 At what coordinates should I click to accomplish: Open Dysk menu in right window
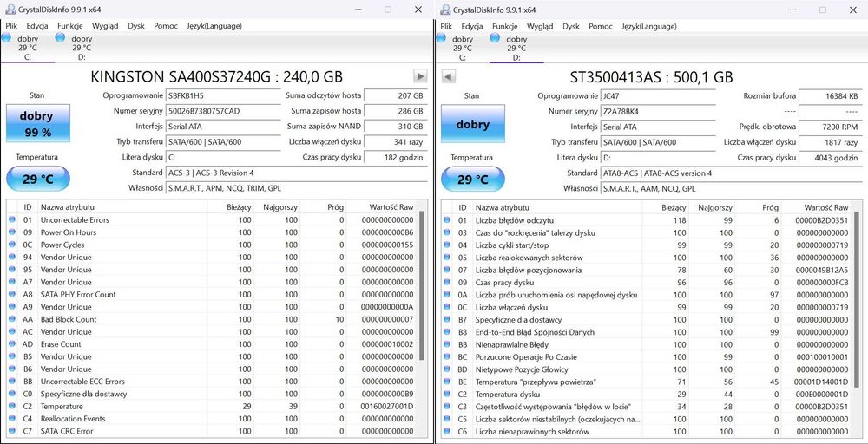coord(571,26)
